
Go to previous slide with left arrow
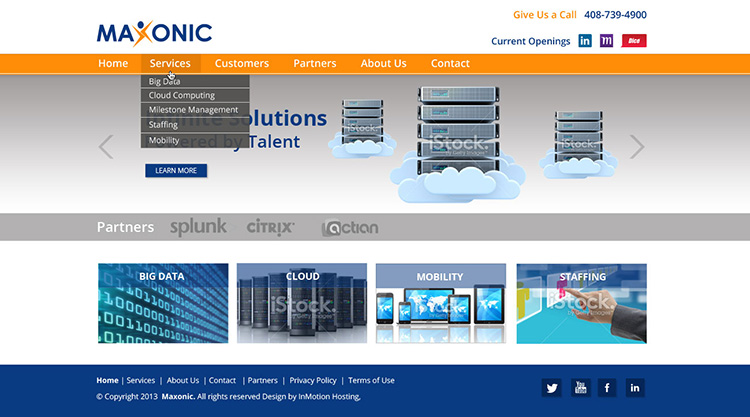click(x=106, y=147)
